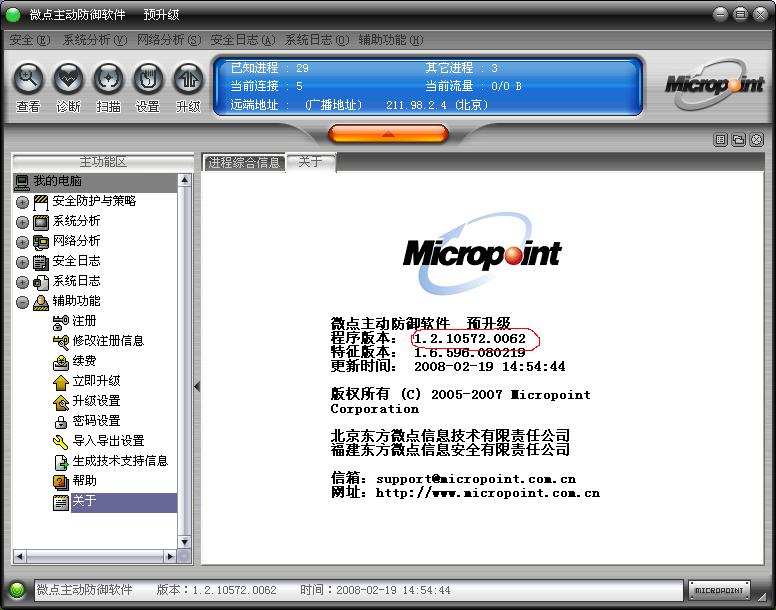
Task: Click the Micropoint logo at top right
Action: (714, 85)
